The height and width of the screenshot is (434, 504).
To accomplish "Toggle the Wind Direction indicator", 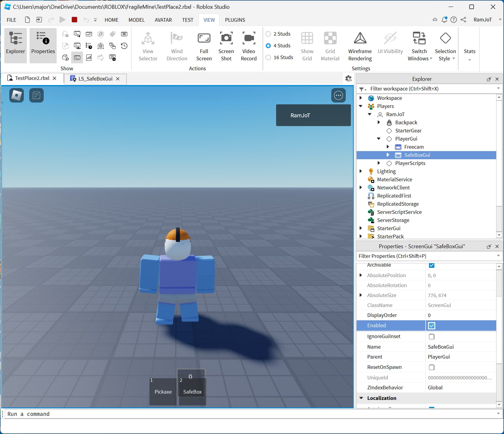I will [176, 45].
